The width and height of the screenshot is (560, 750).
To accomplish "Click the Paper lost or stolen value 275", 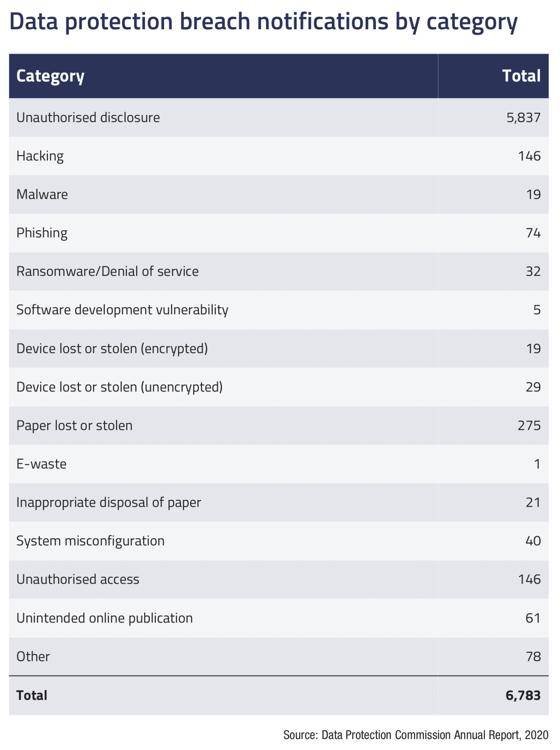I will 529,426.
